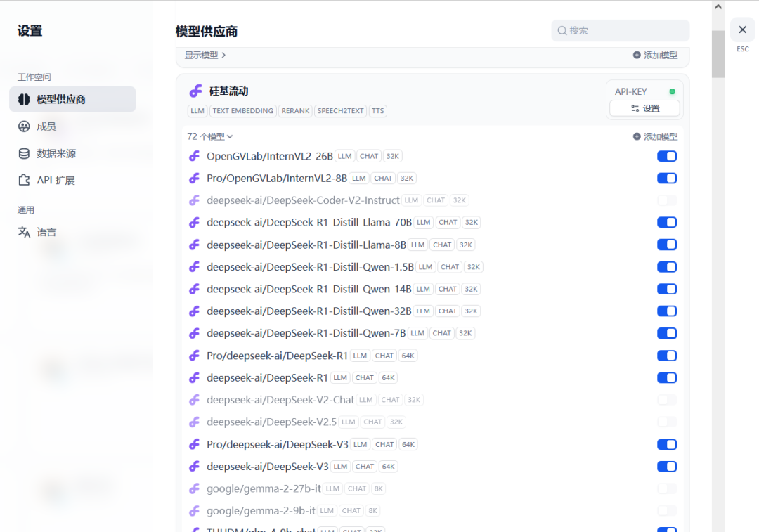Turn off deepseek-ai/DeepSeek-V3 toggle
The width and height of the screenshot is (759, 532).
(666, 467)
